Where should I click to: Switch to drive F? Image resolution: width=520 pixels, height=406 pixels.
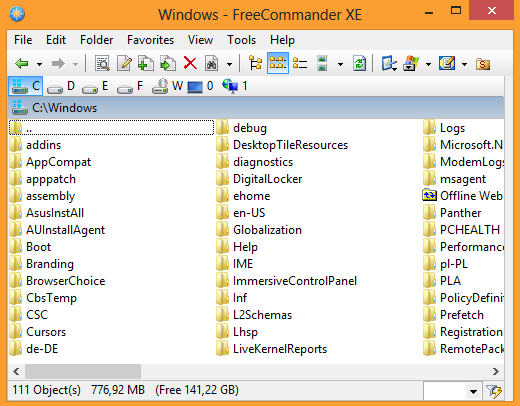tap(130, 86)
